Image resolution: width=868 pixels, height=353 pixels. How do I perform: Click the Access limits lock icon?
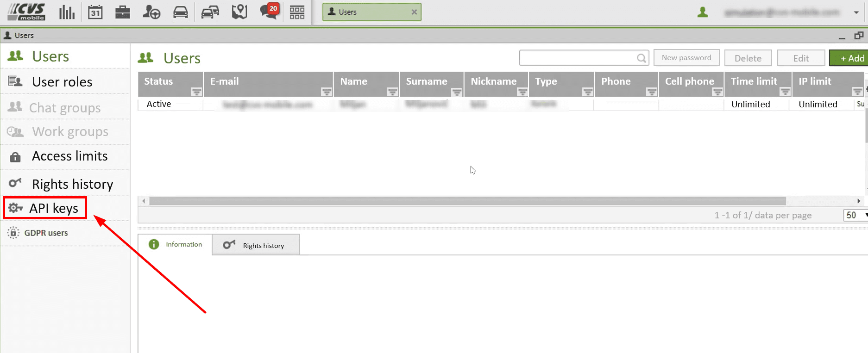tap(15, 157)
